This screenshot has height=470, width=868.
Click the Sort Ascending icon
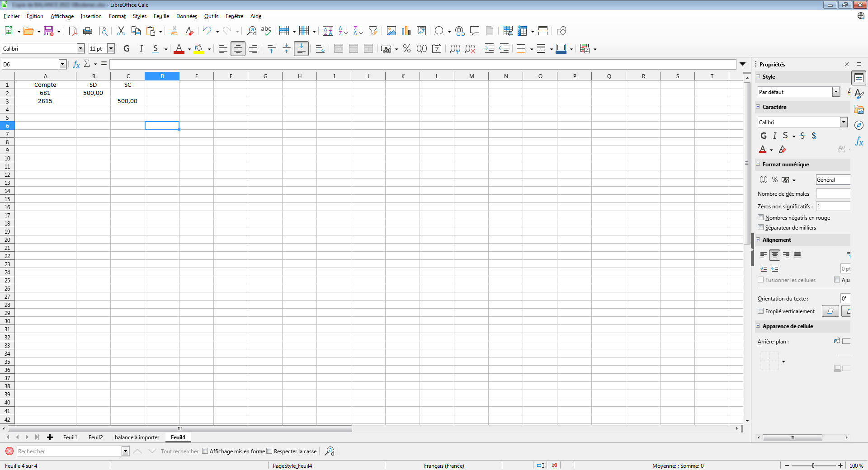[x=343, y=31]
